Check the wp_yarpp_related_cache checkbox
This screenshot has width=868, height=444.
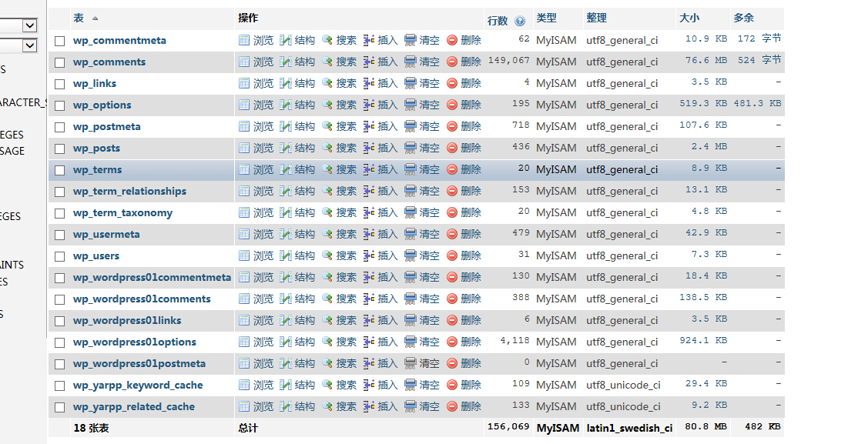(x=60, y=408)
